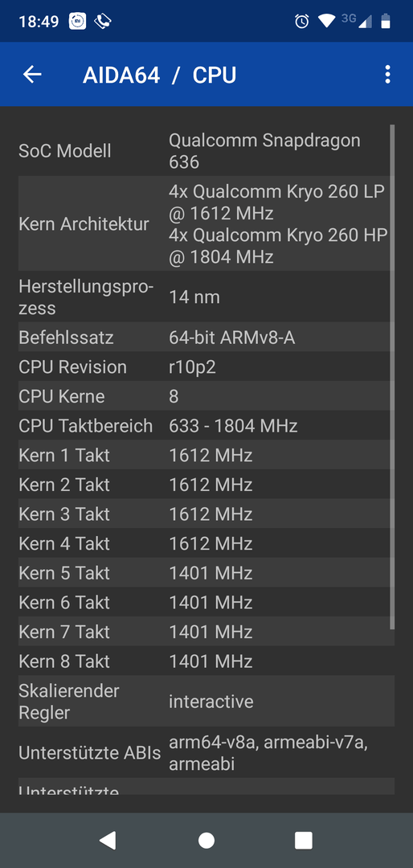The height and width of the screenshot is (868, 413).
Task: Tap the Kern 8 Takt row
Action: [x=206, y=661]
